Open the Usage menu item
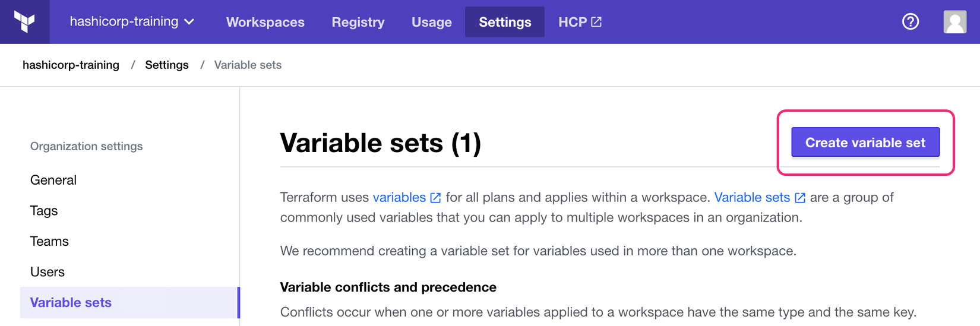 pos(431,22)
